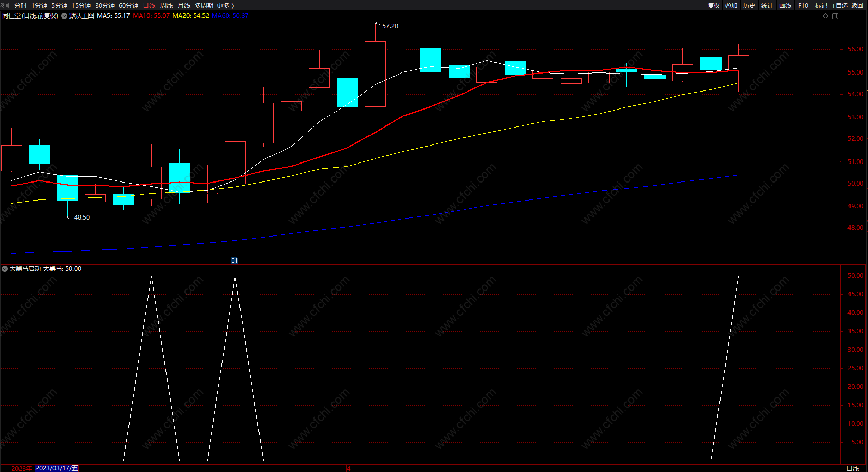Activate the 画线 drawing tool button

click(x=785, y=5)
